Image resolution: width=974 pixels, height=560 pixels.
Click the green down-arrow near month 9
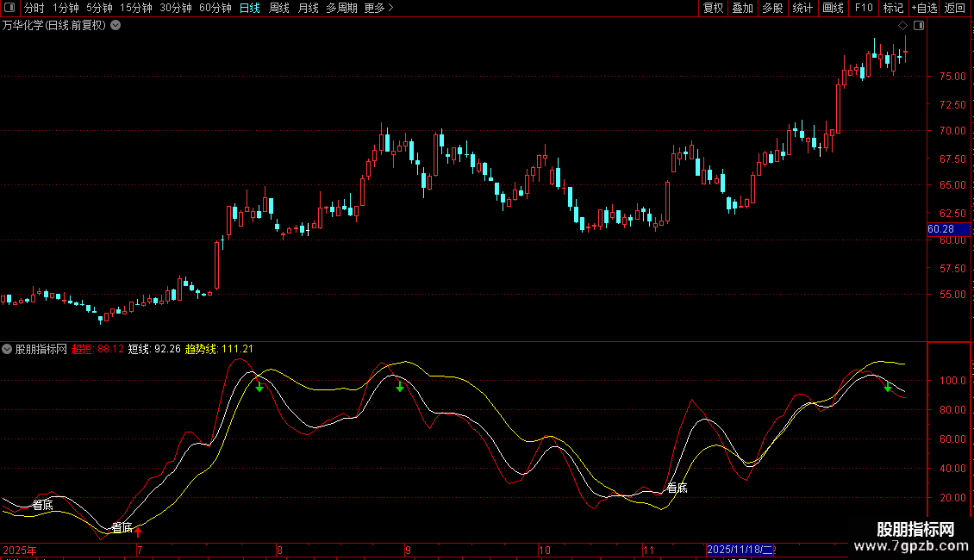click(x=400, y=387)
